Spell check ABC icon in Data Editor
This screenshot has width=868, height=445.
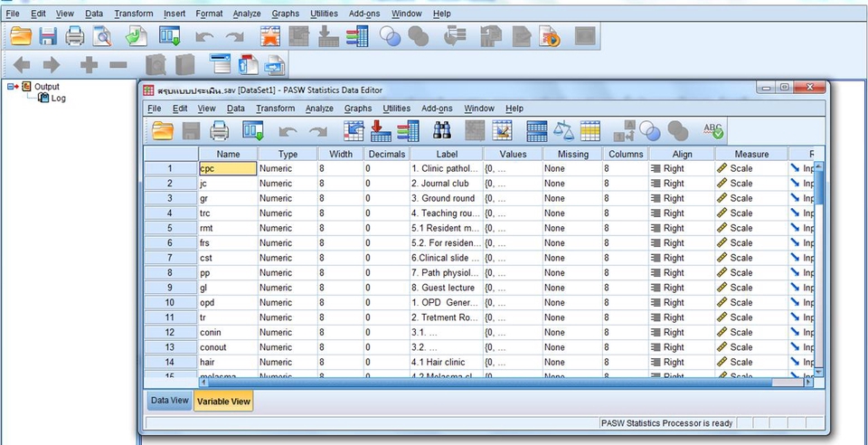(x=713, y=130)
